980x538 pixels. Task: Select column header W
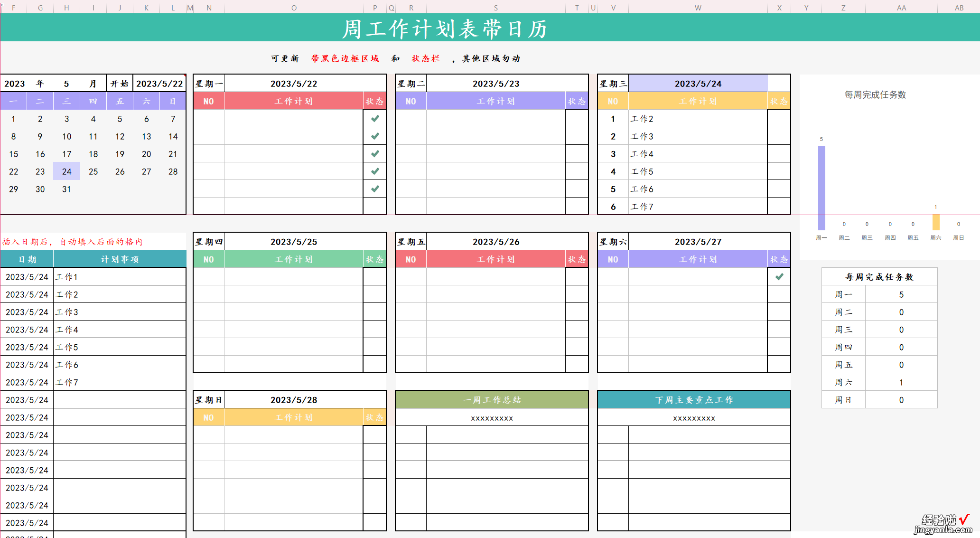point(698,8)
